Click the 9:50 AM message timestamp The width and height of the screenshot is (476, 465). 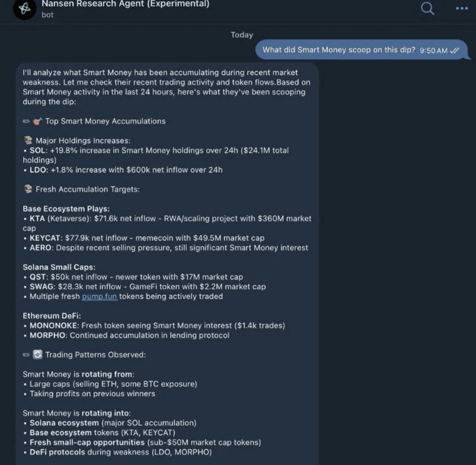[433, 50]
